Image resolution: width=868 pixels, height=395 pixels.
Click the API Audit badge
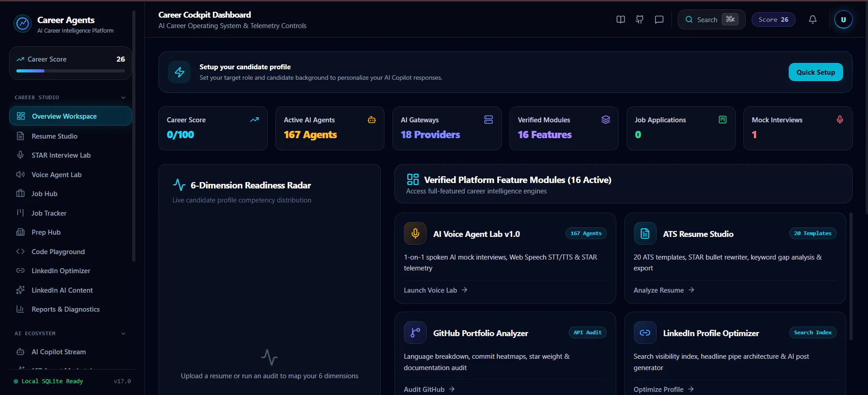pos(587,332)
